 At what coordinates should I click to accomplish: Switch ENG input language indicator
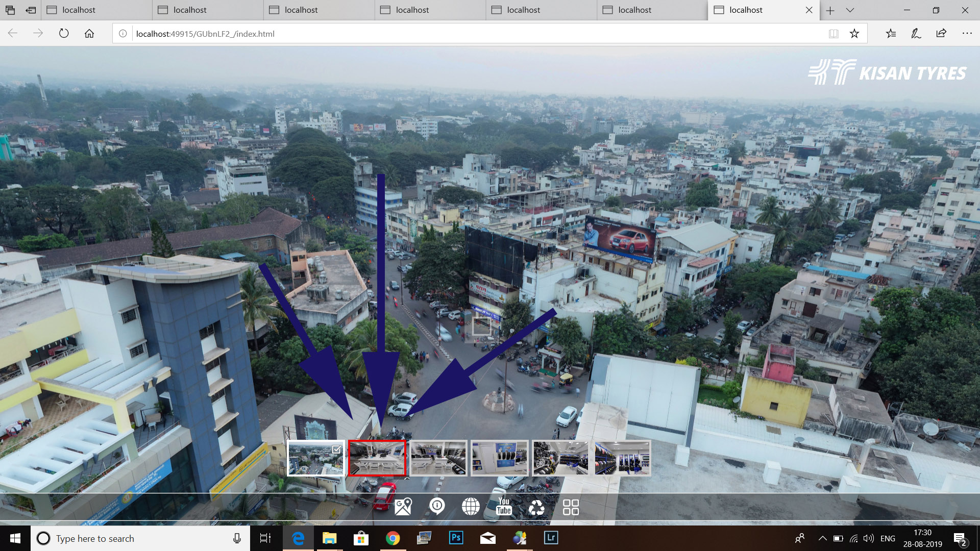[888, 538]
